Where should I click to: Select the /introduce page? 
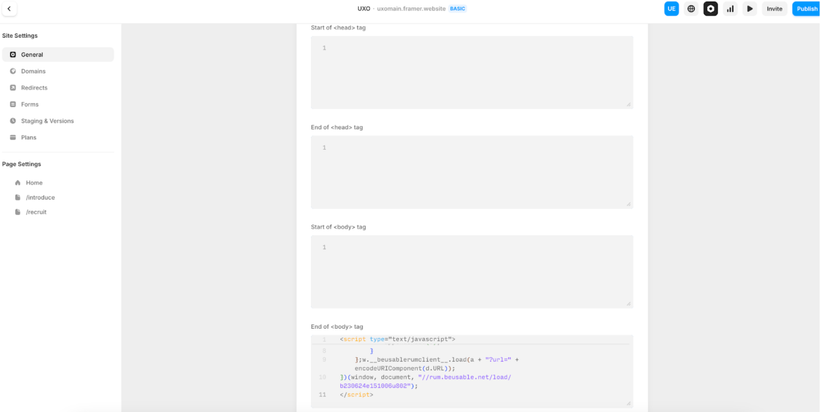[40, 197]
